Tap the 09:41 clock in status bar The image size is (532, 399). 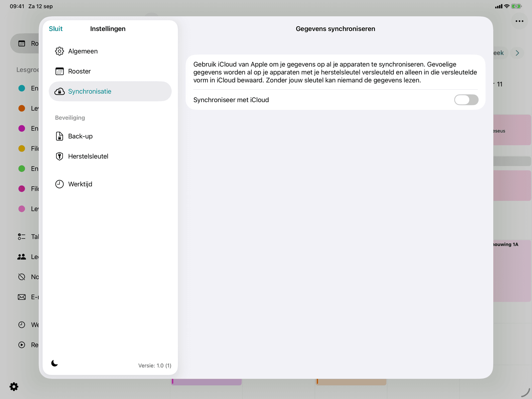pyautogui.click(x=17, y=6)
